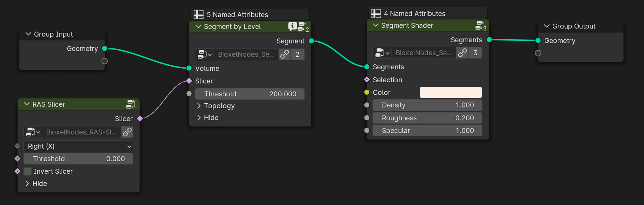Open node group browser in RAS Slicer
644x205 pixels.
click(33, 132)
